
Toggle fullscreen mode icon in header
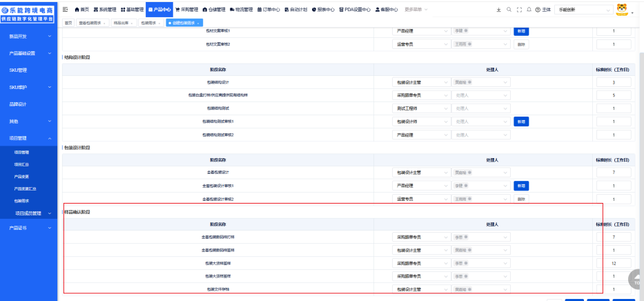(x=519, y=10)
